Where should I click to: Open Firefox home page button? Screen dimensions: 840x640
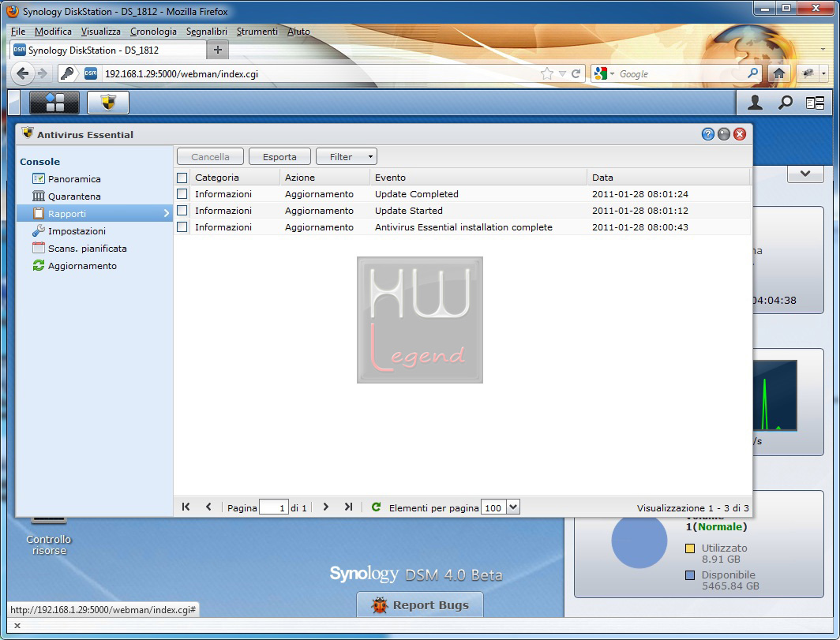pyautogui.click(x=779, y=73)
